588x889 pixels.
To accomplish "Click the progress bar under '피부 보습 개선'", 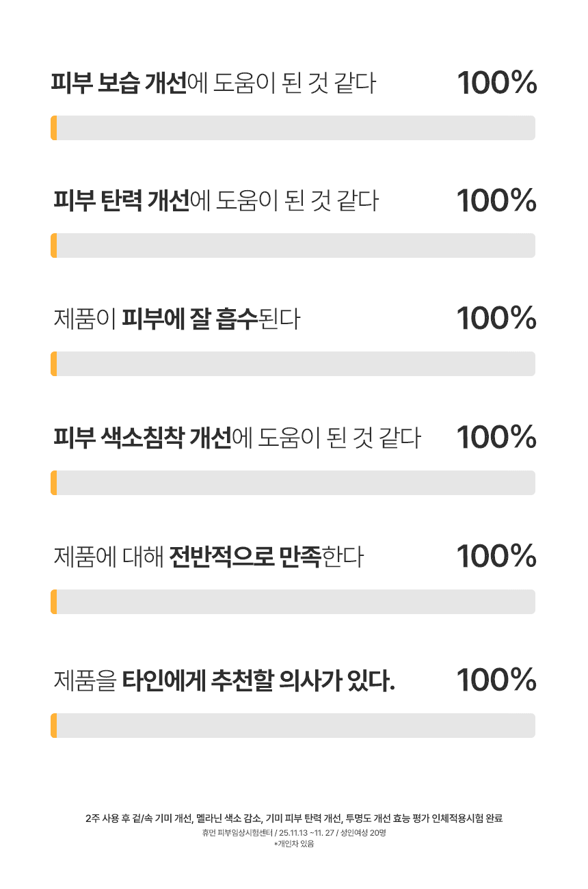I will point(293,128).
